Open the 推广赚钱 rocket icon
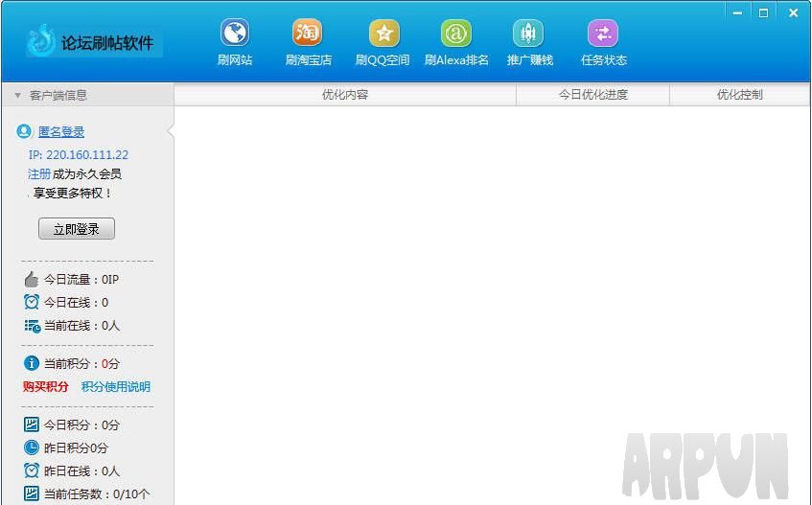The height and width of the screenshot is (505, 812). [528, 34]
